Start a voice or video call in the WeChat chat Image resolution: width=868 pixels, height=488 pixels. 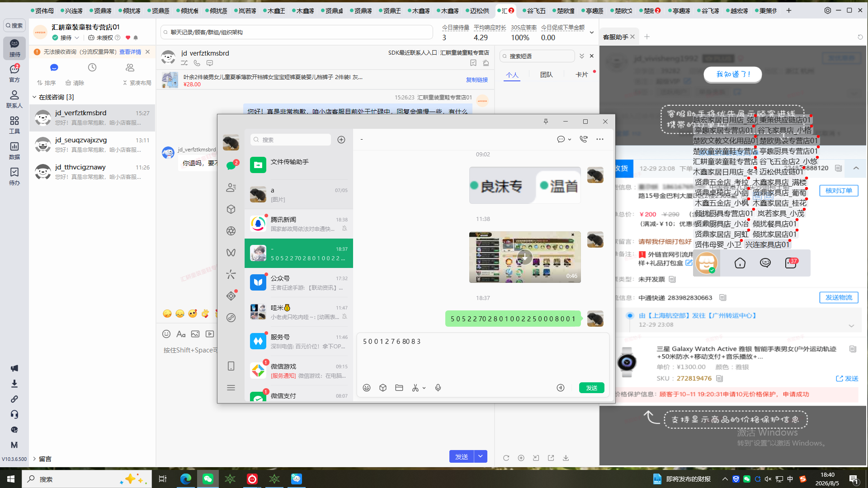pos(584,139)
